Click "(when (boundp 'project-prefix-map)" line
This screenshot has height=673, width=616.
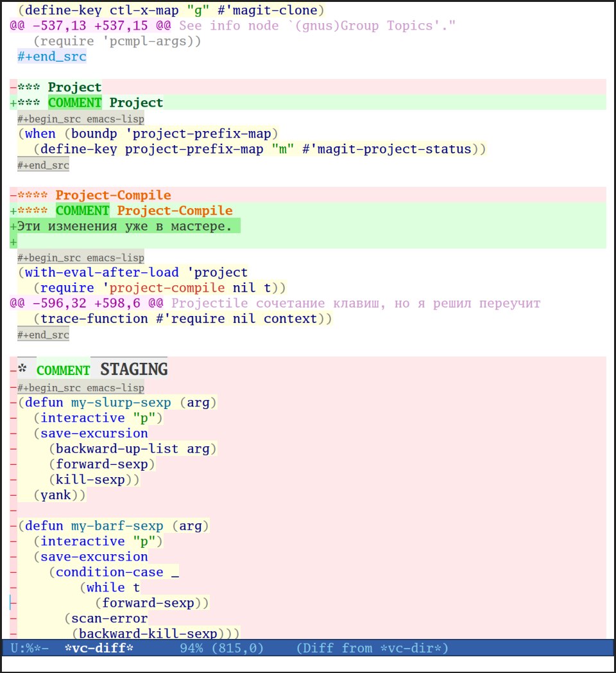148,134
